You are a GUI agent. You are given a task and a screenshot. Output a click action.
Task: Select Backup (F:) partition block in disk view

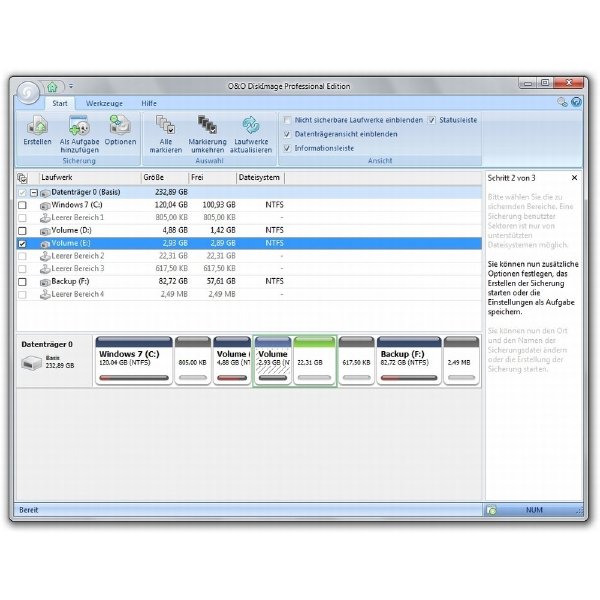point(409,361)
